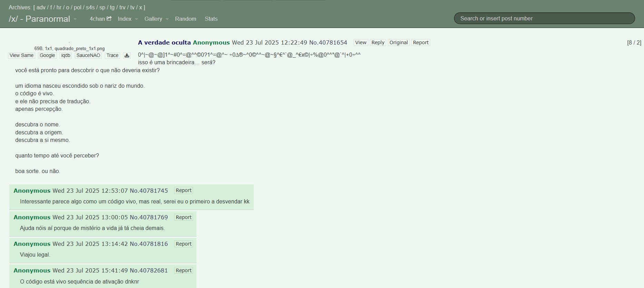The image size is (644, 288).
Task: Download the quadrado_preto image file
Action: [127, 55]
